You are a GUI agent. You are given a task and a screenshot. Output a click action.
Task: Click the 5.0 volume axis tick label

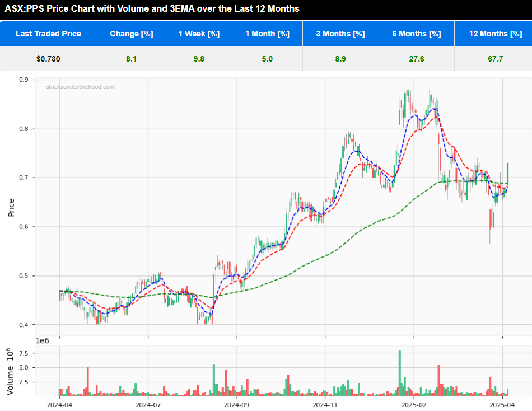pos(24,367)
